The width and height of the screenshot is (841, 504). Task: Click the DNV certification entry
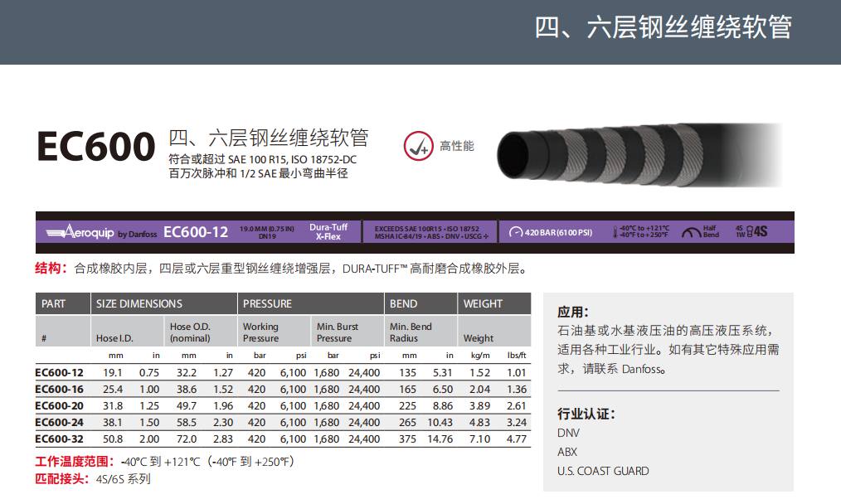pos(568,434)
